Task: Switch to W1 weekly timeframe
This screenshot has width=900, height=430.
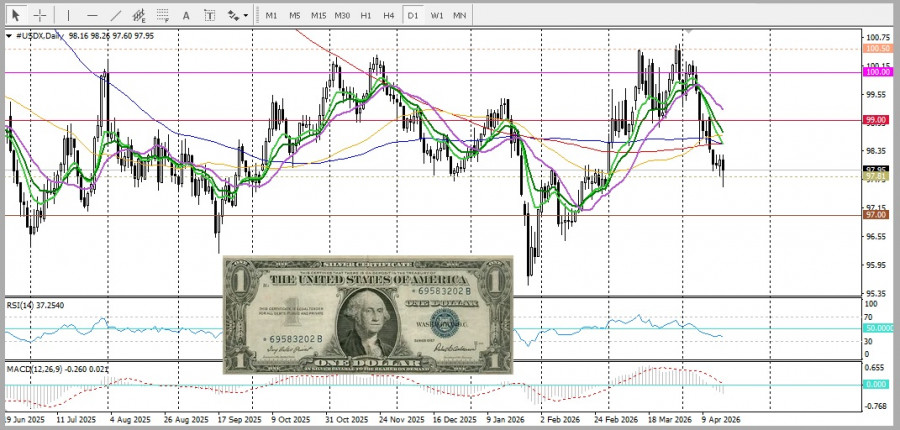Action: (437, 16)
